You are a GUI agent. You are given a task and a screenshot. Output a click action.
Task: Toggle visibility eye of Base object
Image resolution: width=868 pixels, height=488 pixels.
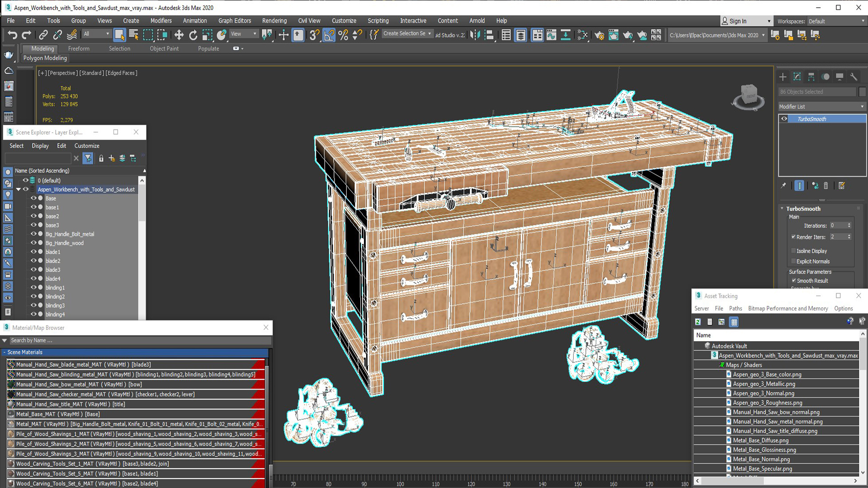(33, 198)
